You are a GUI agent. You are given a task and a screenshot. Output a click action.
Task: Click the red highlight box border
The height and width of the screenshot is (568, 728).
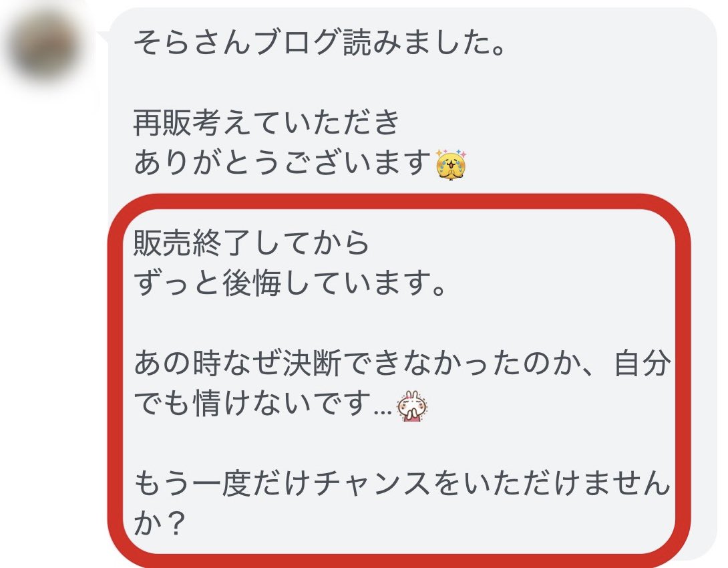tap(683, 374)
